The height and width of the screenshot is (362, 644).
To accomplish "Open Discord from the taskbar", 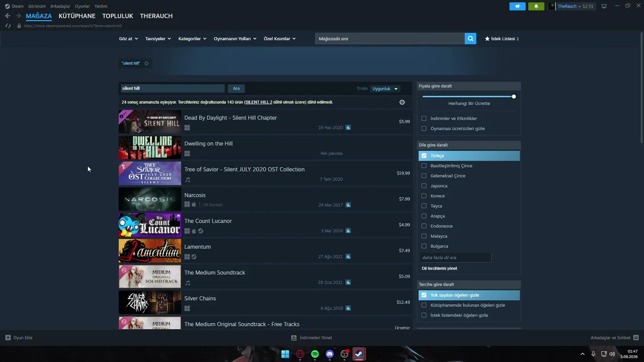I will [x=330, y=354].
